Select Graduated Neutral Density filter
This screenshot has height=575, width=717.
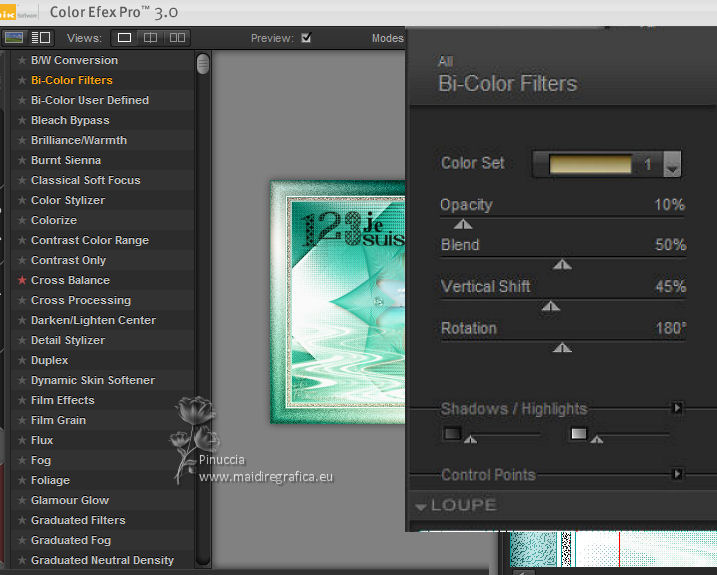coord(102,560)
